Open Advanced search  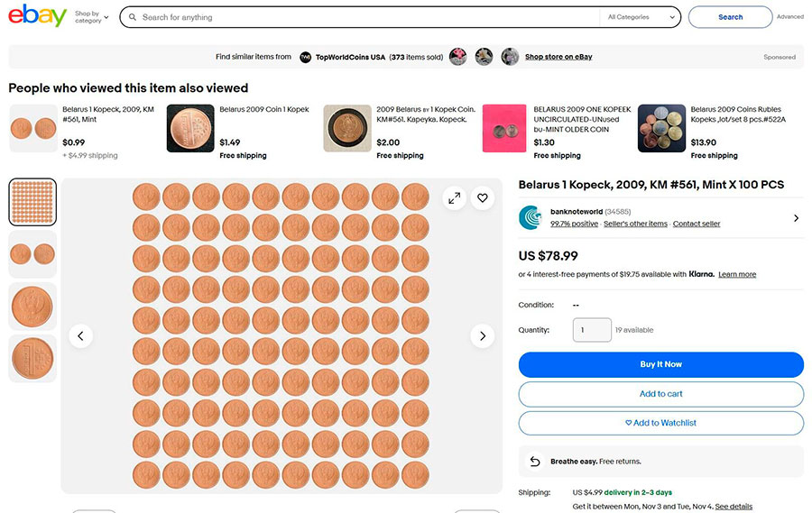tap(789, 17)
